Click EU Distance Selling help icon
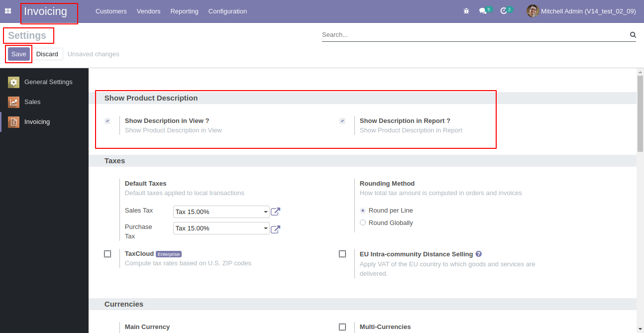Image resolution: width=644 pixels, height=333 pixels. (x=479, y=254)
